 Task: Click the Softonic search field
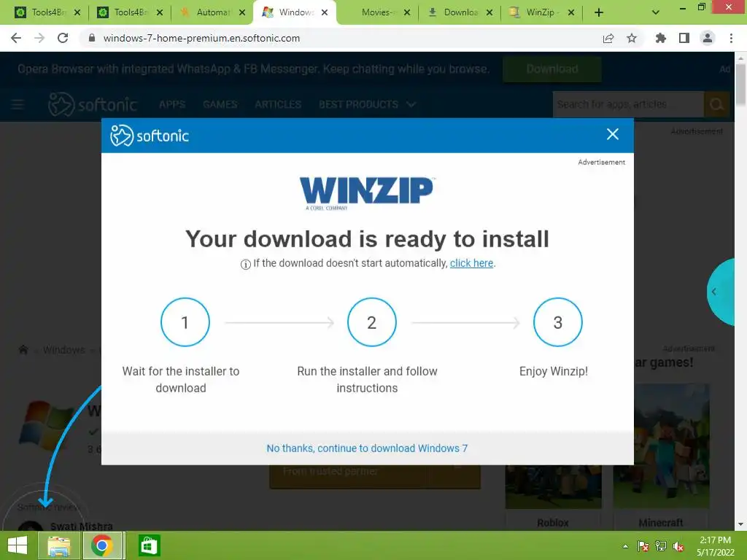(x=628, y=104)
